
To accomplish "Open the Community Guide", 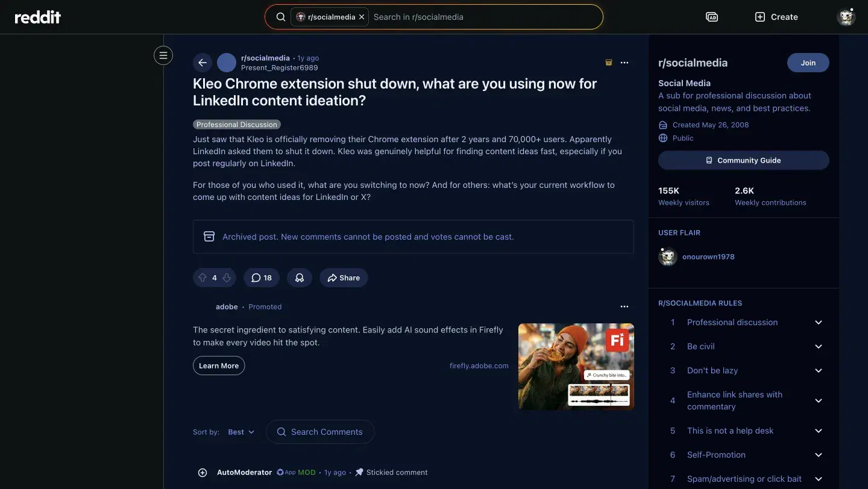I will [744, 160].
